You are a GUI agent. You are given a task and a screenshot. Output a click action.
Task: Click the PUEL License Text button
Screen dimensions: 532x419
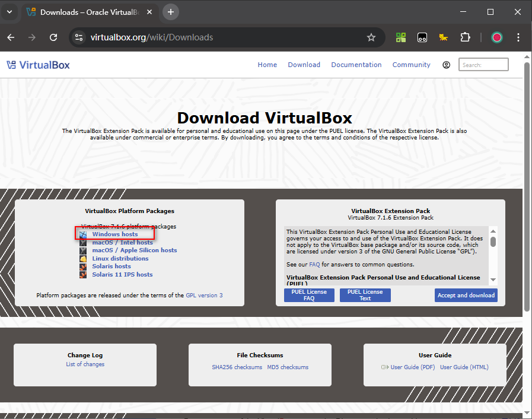[x=365, y=295]
